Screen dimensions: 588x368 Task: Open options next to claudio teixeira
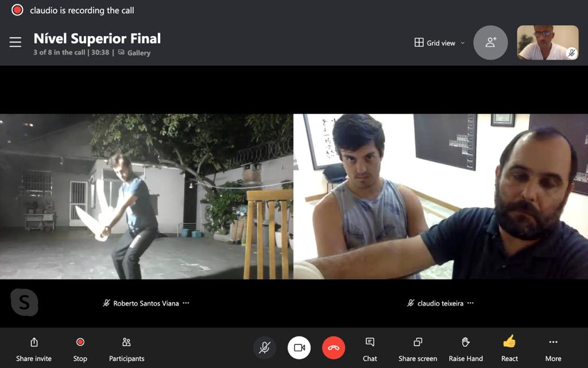tap(471, 303)
